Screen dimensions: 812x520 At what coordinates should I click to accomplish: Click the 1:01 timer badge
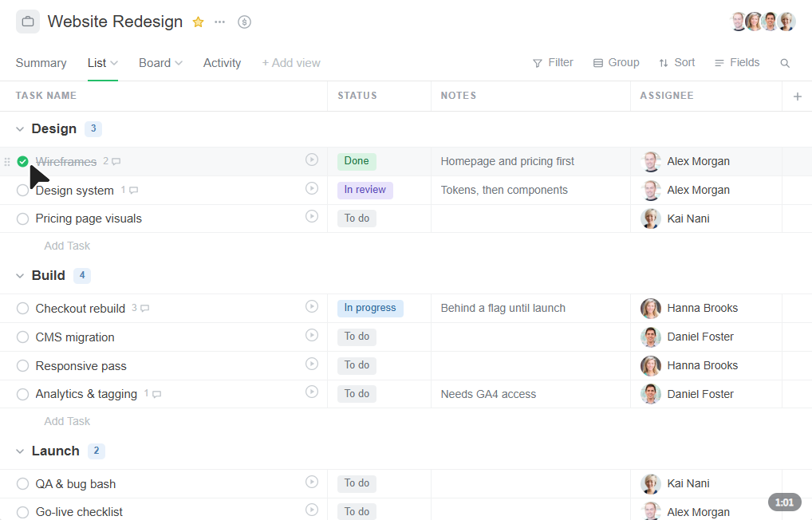point(785,502)
